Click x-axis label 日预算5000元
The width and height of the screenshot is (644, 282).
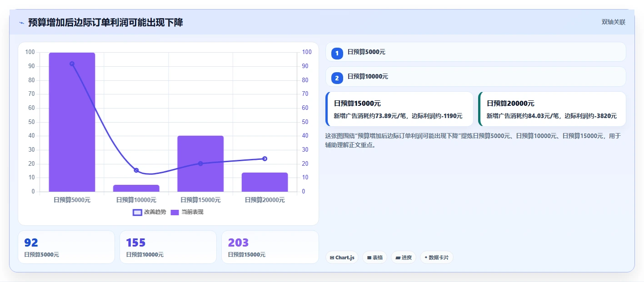tap(72, 200)
